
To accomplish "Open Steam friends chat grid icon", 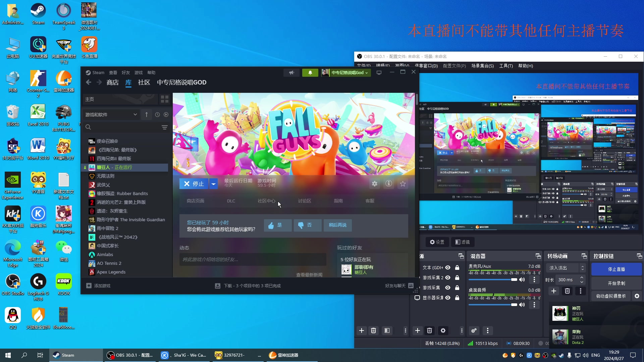I will (411, 286).
